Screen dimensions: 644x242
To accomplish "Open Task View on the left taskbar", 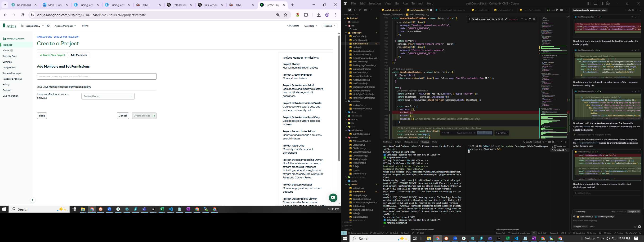I will (x=74, y=209).
